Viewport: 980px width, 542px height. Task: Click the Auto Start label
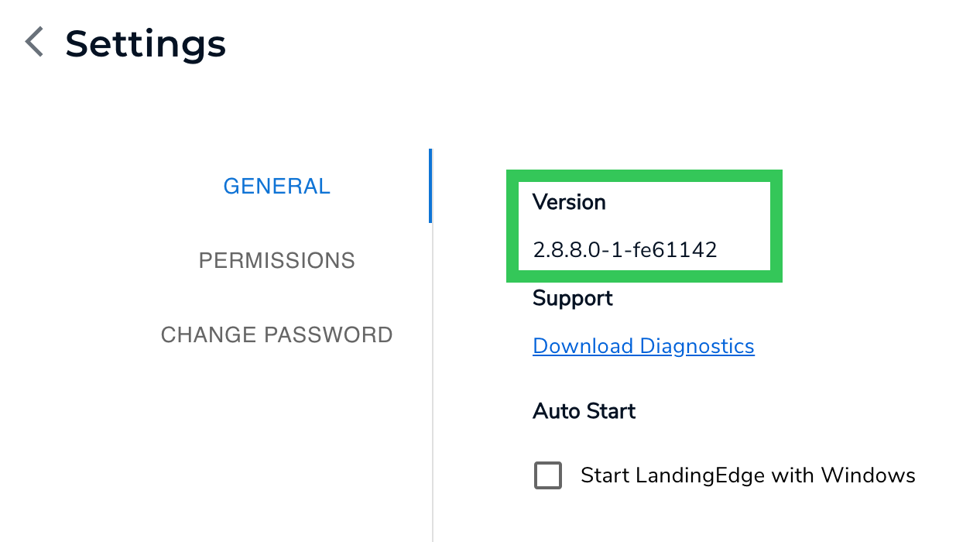point(584,411)
